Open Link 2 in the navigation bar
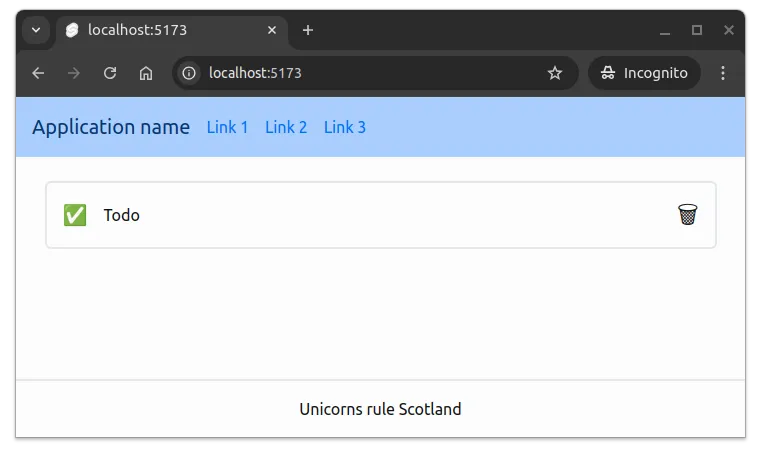 click(x=286, y=127)
